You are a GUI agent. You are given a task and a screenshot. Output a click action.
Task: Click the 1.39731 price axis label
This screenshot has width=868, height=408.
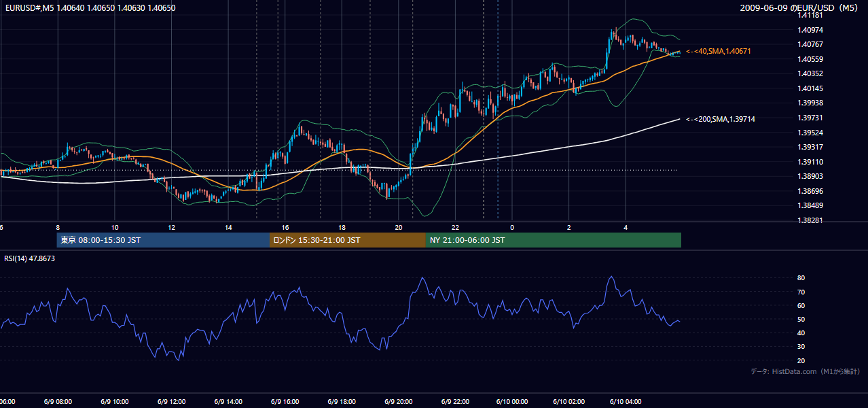810,118
